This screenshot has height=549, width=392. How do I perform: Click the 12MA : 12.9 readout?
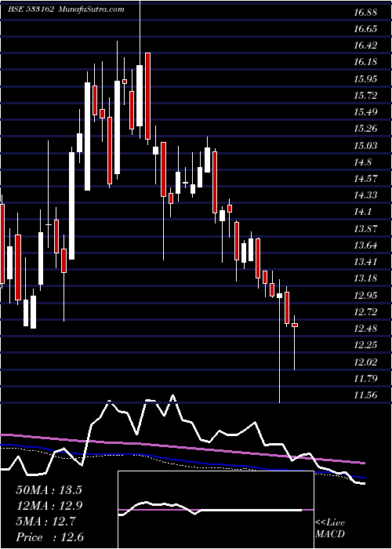(49, 506)
